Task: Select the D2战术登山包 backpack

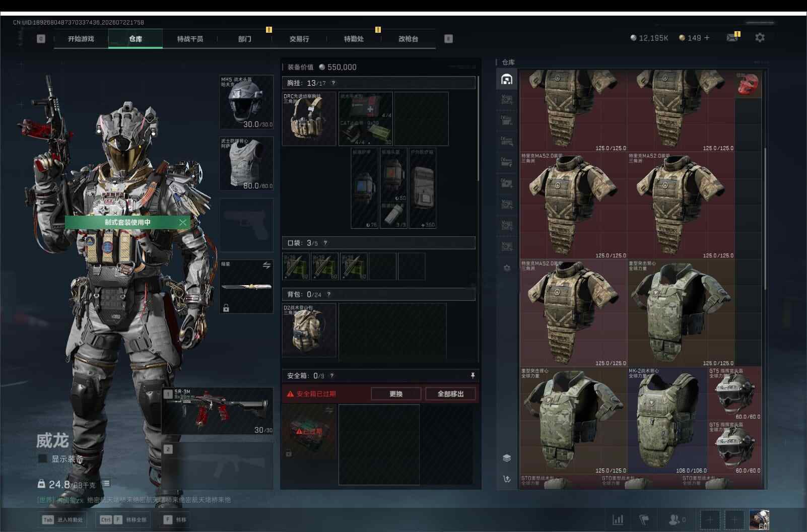Action: (x=309, y=330)
